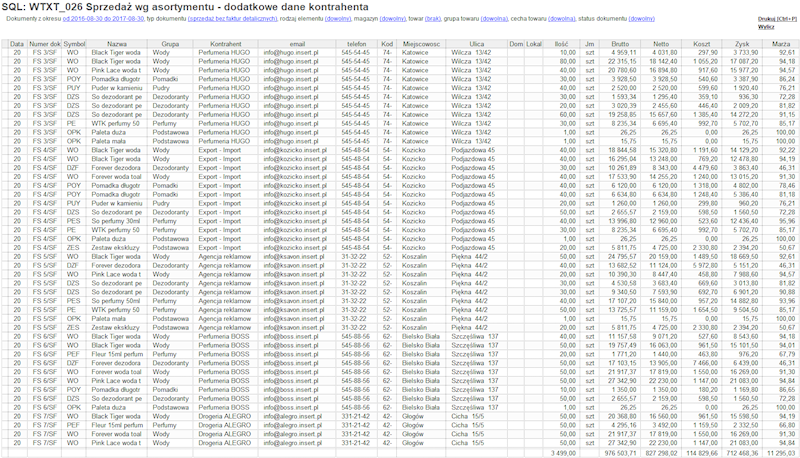The height and width of the screenshot is (458, 800).
Task: Click the Dom column header
Action: 516,44
